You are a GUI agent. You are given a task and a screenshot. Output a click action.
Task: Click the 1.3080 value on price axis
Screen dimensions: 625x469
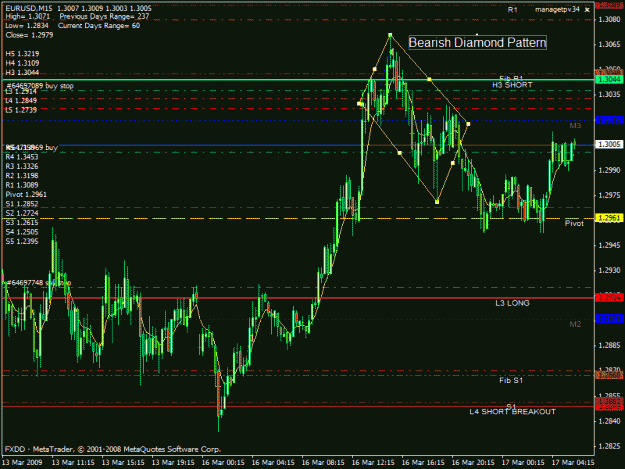coord(610,19)
